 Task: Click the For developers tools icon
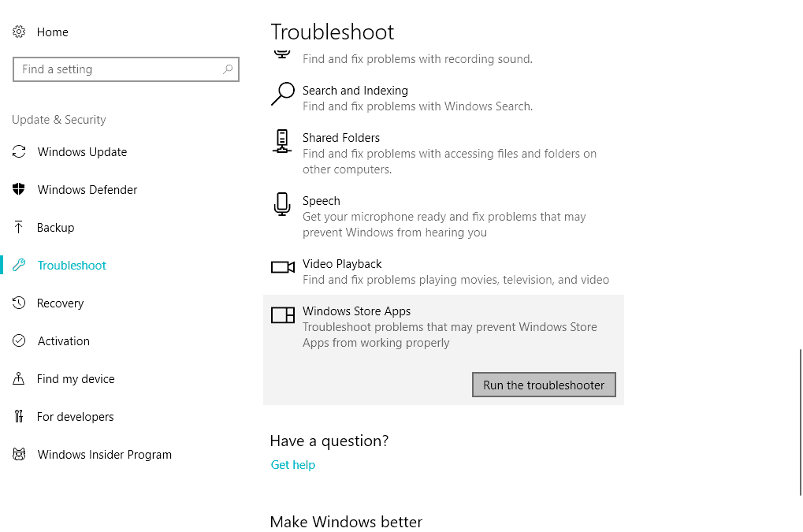[x=19, y=416]
